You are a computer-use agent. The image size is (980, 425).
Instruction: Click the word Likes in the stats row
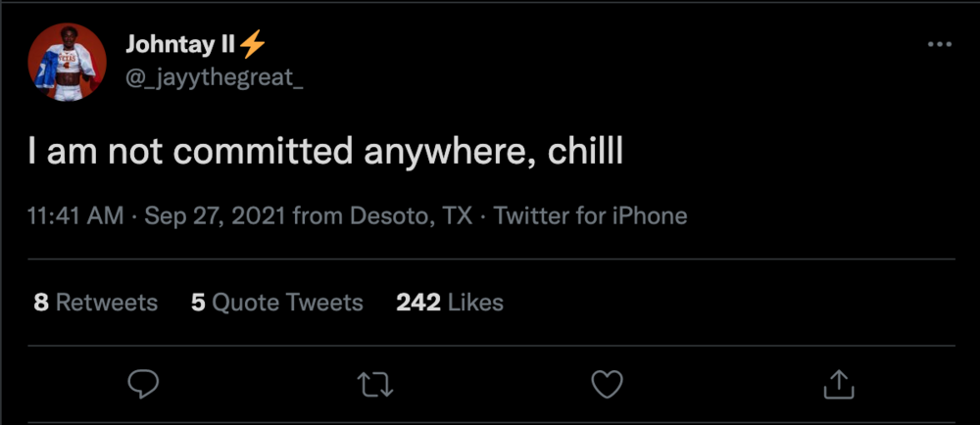tap(475, 303)
